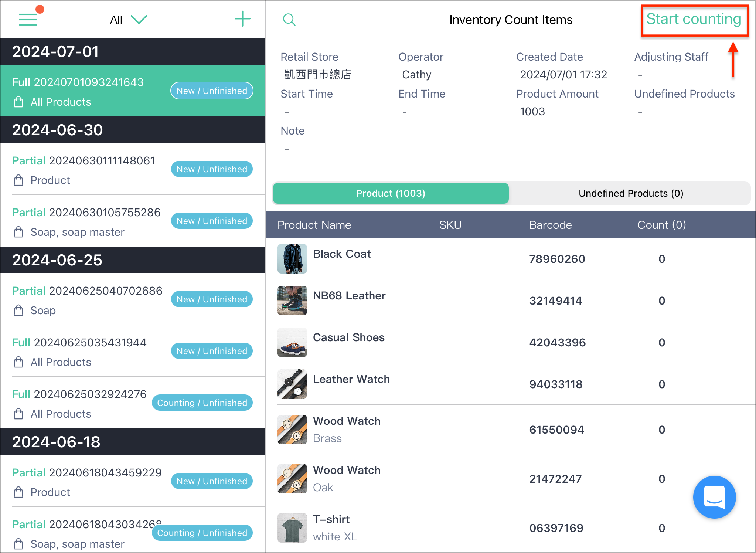
Task: Click Counting / Unfinished badge on Soap master
Action: pos(202,533)
